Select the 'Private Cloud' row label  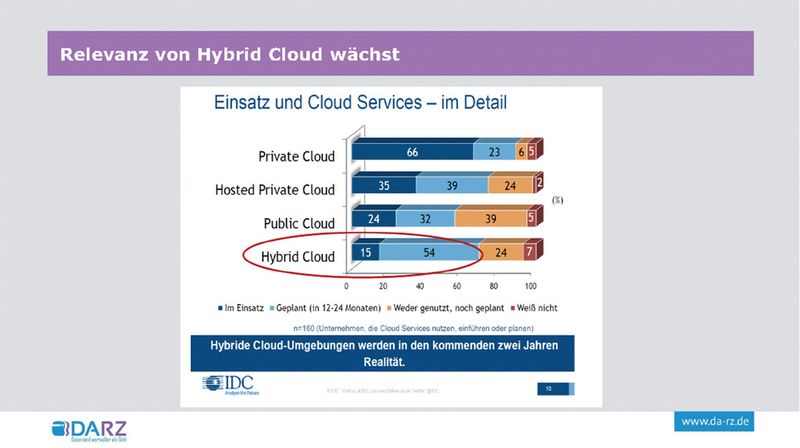click(296, 156)
